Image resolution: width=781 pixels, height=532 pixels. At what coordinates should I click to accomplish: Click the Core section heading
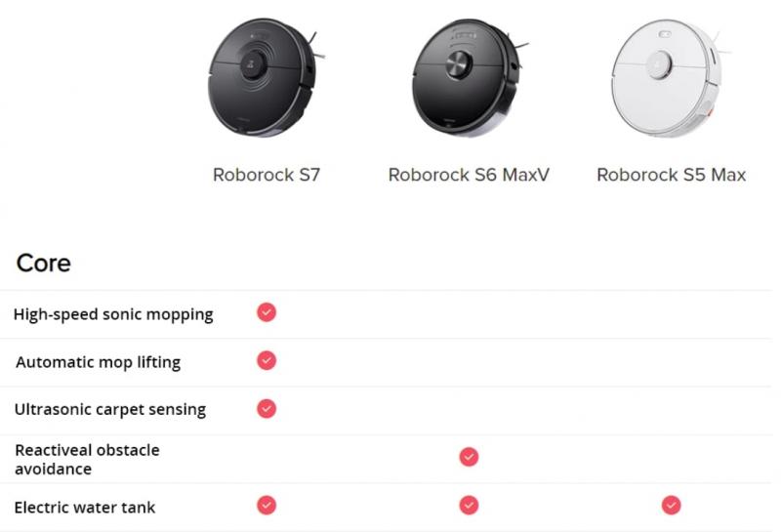coord(43,263)
